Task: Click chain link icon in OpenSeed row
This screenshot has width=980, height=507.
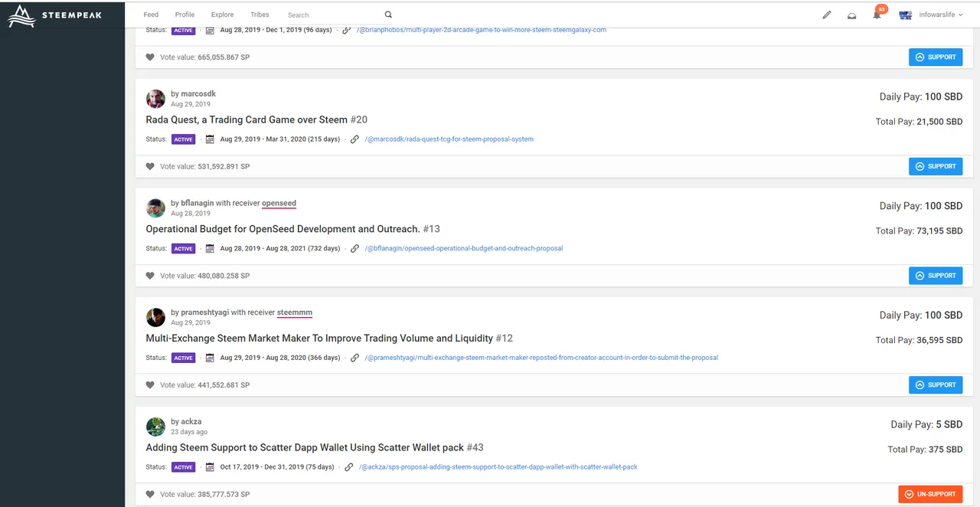Action: click(354, 248)
